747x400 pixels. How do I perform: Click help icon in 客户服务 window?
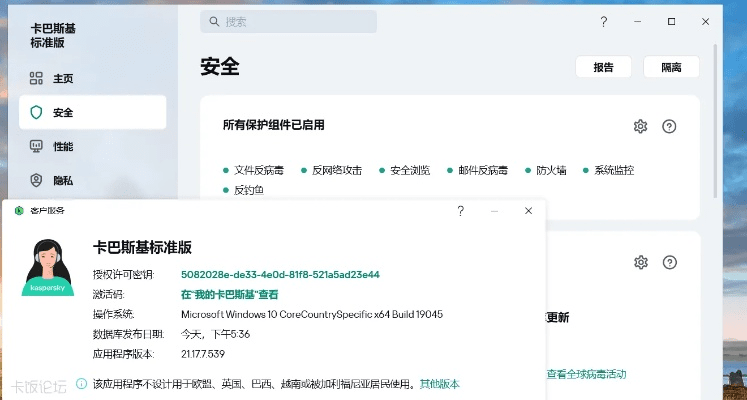[460, 211]
